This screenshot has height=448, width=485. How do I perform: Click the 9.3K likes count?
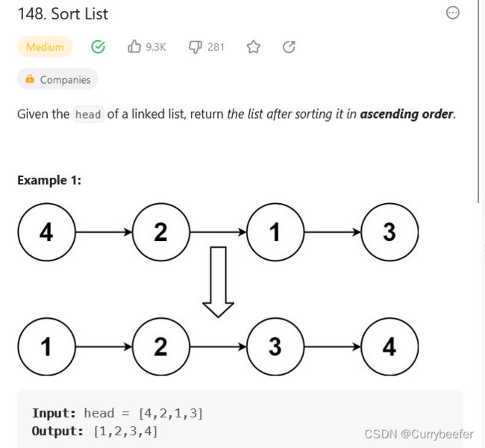[156, 47]
